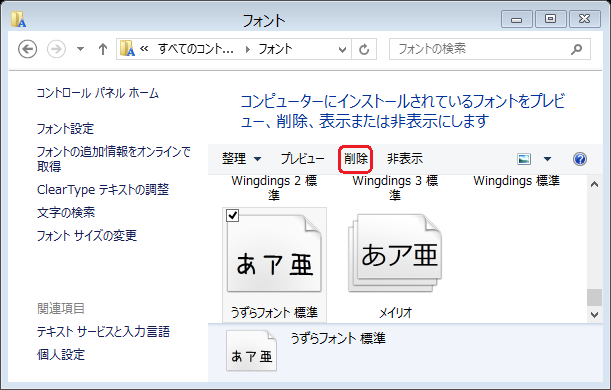
Task: Open フォント設定 link
Action: click(x=65, y=129)
